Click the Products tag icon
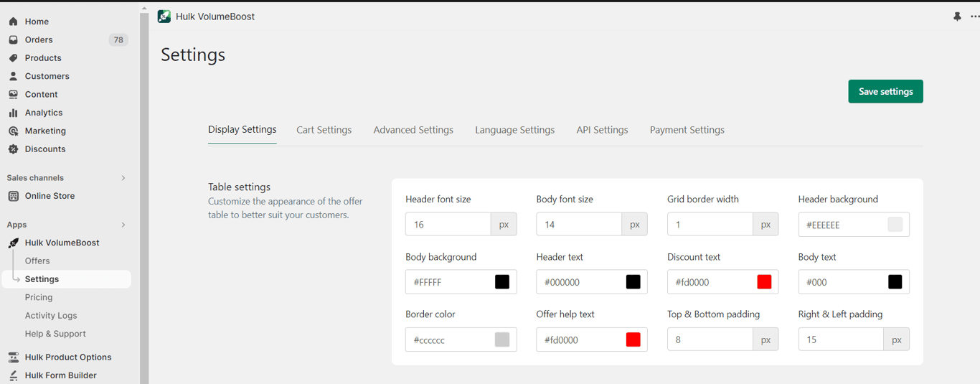The height and width of the screenshot is (384, 980). (13, 58)
